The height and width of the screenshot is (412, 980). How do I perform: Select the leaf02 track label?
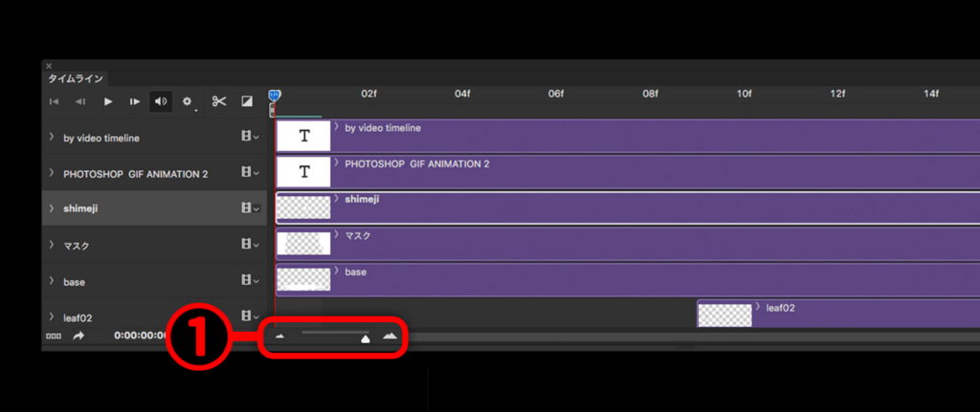click(x=78, y=318)
